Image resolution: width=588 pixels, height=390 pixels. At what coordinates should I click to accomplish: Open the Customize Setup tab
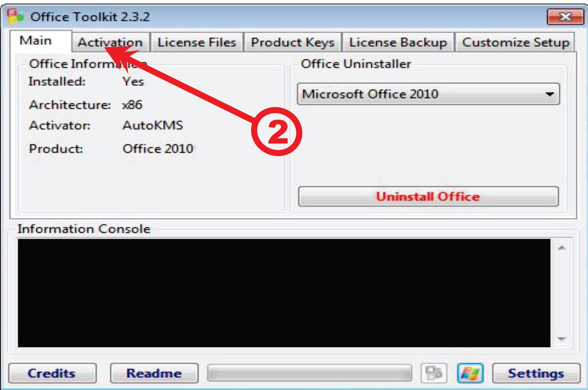(x=515, y=42)
